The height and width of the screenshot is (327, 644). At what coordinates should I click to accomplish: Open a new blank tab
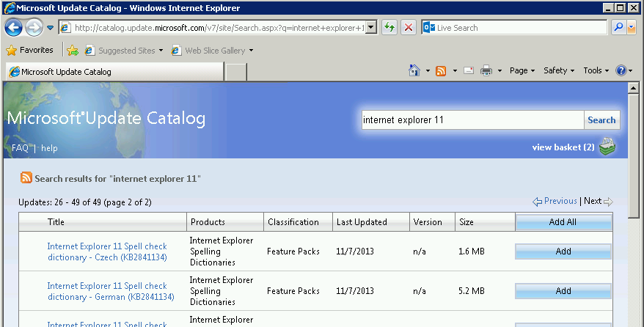pos(236,72)
